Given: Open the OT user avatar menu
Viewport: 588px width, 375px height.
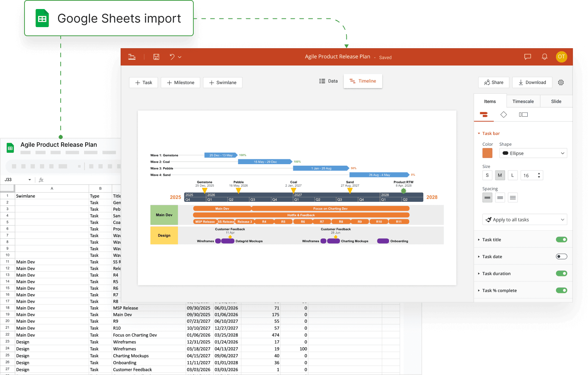Looking at the screenshot, I should (x=561, y=57).
